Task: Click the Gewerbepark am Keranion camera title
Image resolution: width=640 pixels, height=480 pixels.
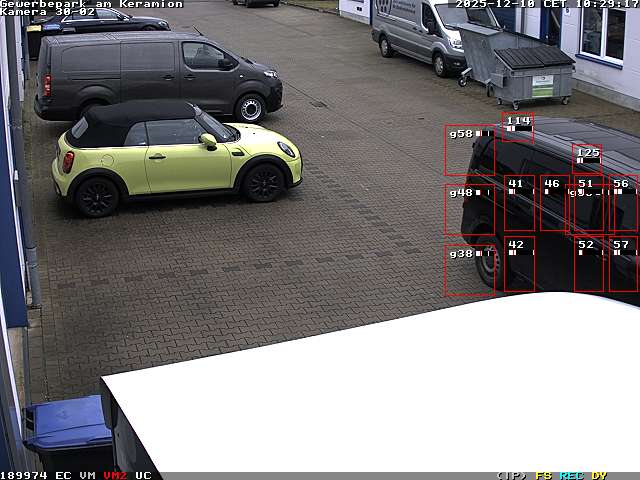Action: 91,4
